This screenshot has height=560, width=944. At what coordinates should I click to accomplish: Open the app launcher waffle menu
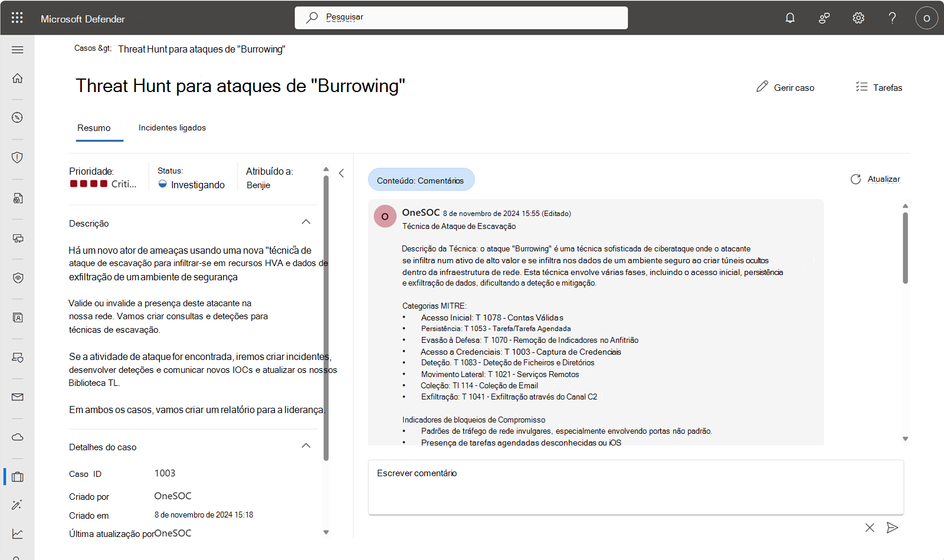pyautogui.click(x=17, y=18)
